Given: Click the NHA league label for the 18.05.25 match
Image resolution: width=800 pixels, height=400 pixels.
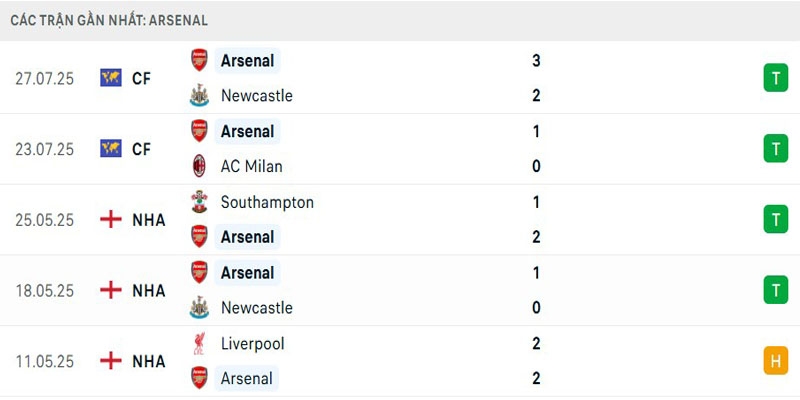Looking at the screenshot, I should point(149,290).
